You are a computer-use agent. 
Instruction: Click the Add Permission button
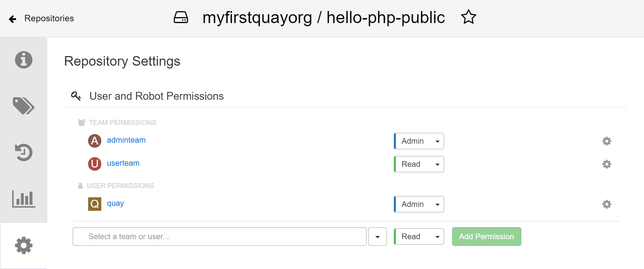[487, 237]
